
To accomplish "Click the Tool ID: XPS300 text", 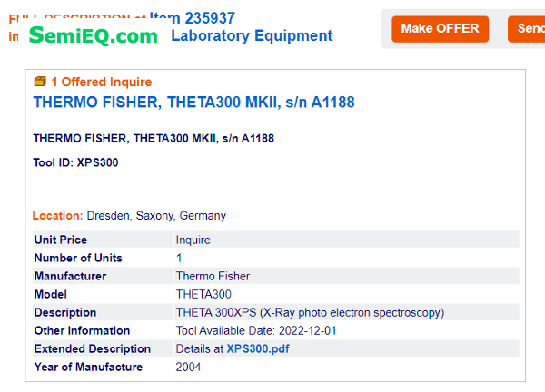I will point(75,162).
